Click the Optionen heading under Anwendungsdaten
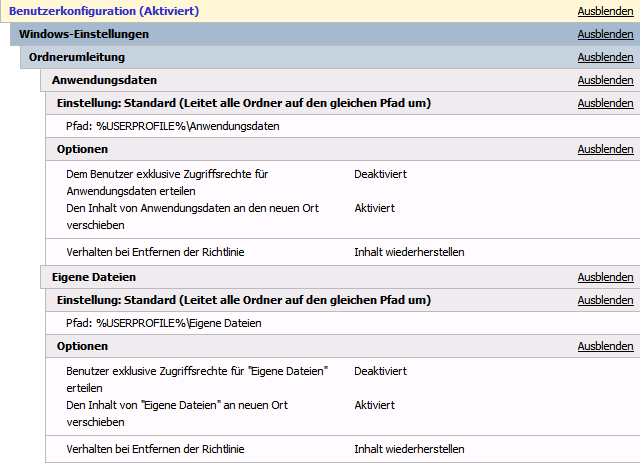This screenshot has width=640, height=468. (x=82, y=149)
